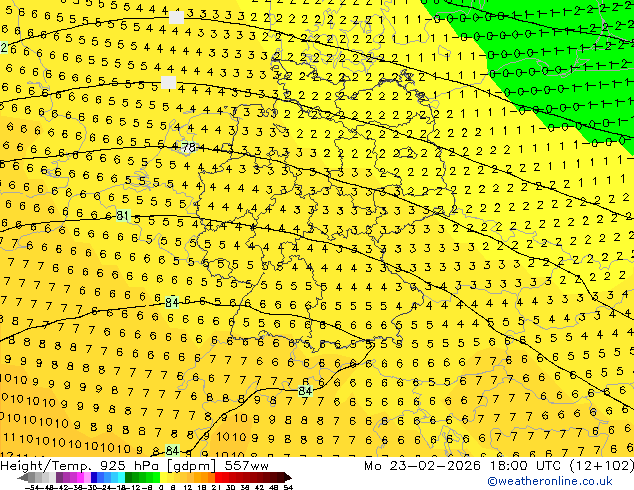
Task: Pick the cyan segment of the color scale
Action: (121, 477)
